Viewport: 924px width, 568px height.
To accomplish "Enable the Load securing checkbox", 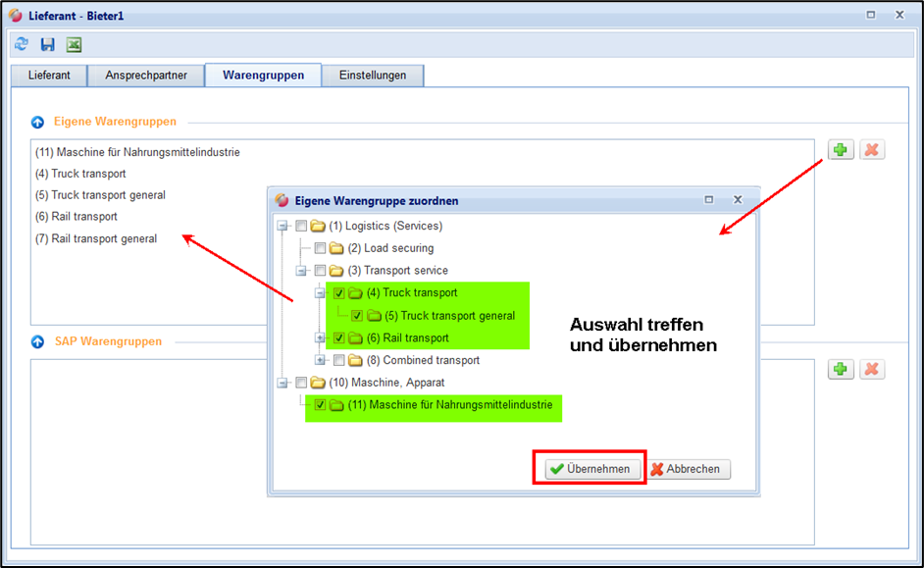I will point(320,248).
